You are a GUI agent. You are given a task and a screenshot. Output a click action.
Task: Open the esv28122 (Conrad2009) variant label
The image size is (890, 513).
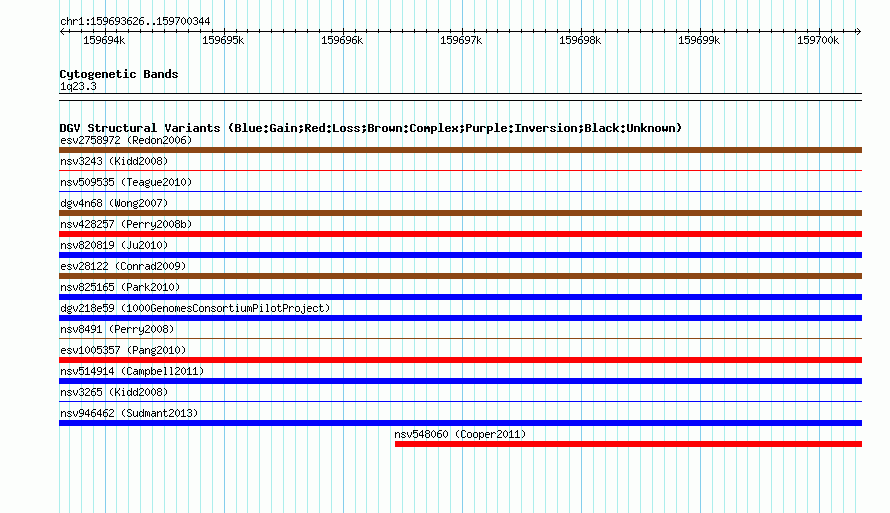tap(123, 266)
